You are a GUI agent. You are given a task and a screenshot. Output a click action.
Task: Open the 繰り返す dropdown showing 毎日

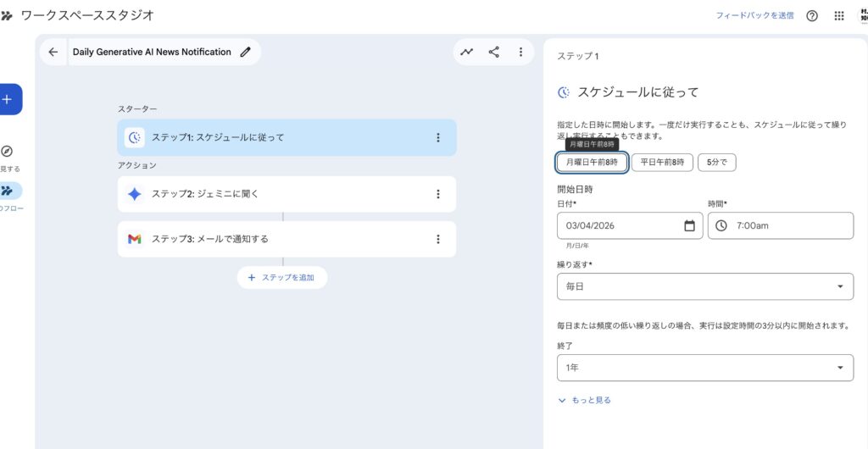pyautogui.click(x=704, y=286)
